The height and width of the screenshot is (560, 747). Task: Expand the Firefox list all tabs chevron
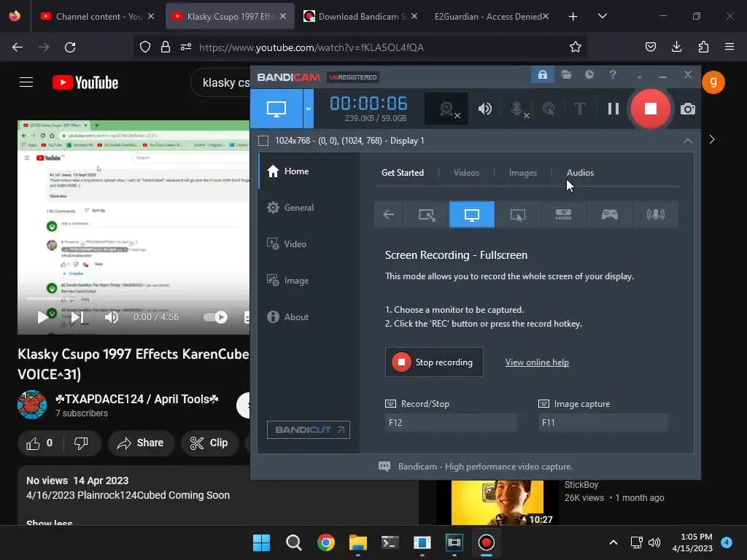coord(602,16)
